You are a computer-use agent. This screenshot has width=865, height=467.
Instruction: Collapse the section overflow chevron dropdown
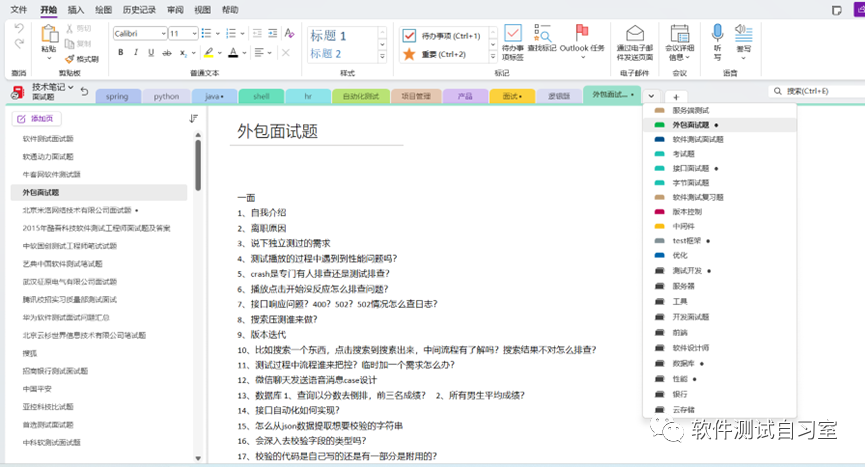651,96
